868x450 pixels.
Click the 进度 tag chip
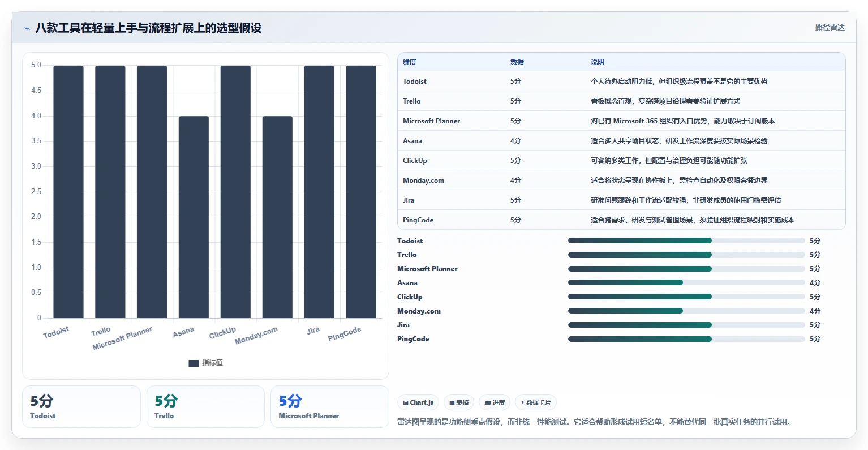(x=495, y=402)
